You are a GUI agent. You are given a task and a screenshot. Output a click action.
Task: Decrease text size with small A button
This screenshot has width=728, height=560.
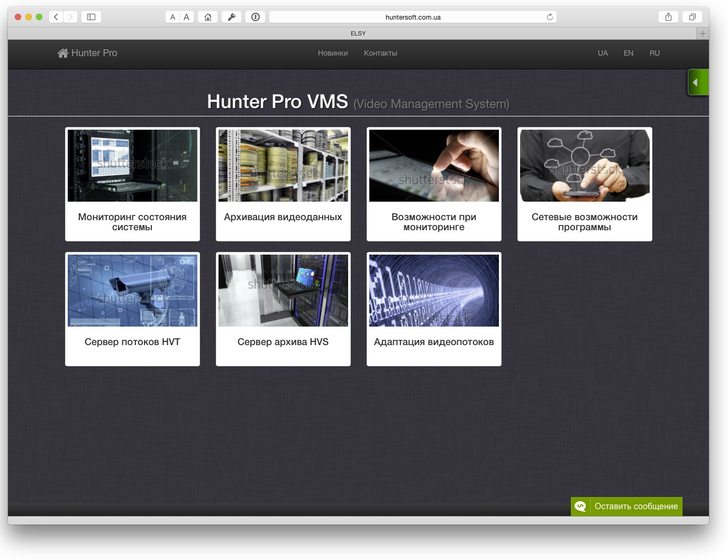coord(172,17)
